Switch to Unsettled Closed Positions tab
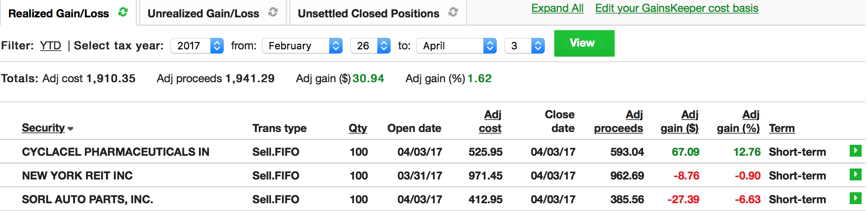The width and height of the screenshot is (868, 211). tap(368, 14)
